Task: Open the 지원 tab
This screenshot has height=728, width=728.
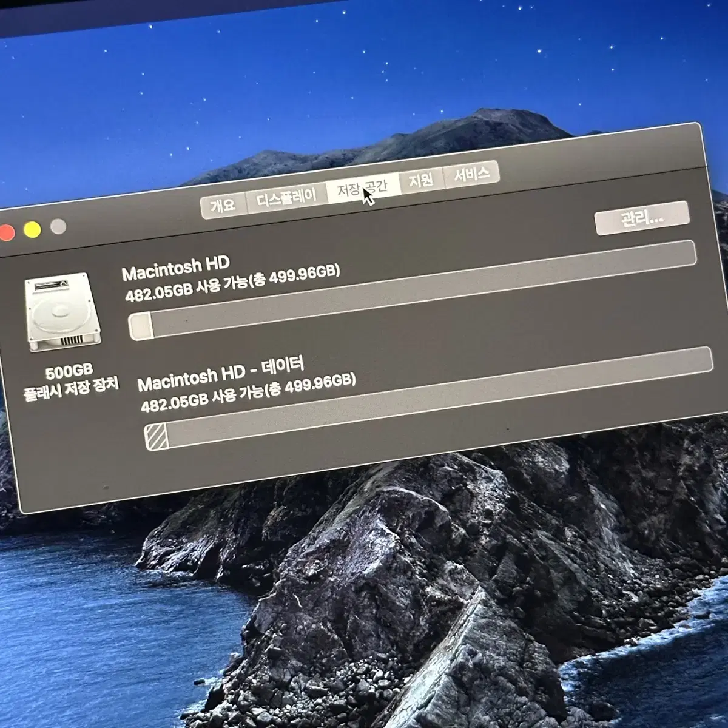Action: (x=421, y=181)
